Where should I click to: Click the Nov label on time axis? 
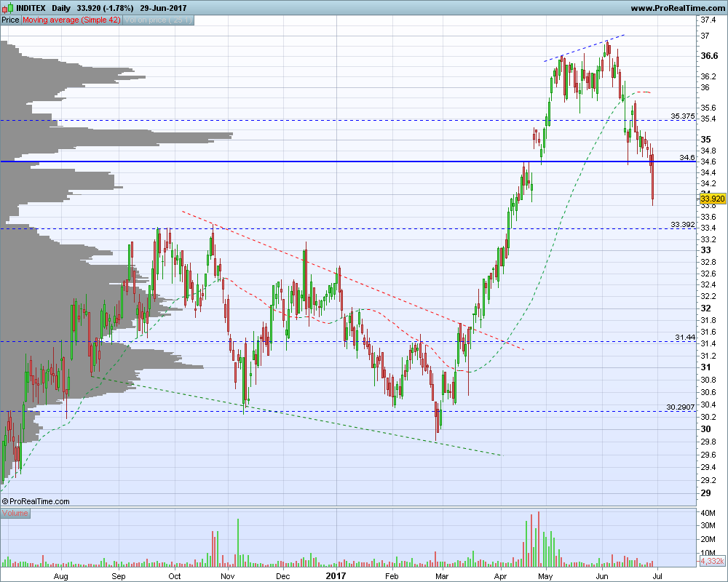click(x=227, y=576)
